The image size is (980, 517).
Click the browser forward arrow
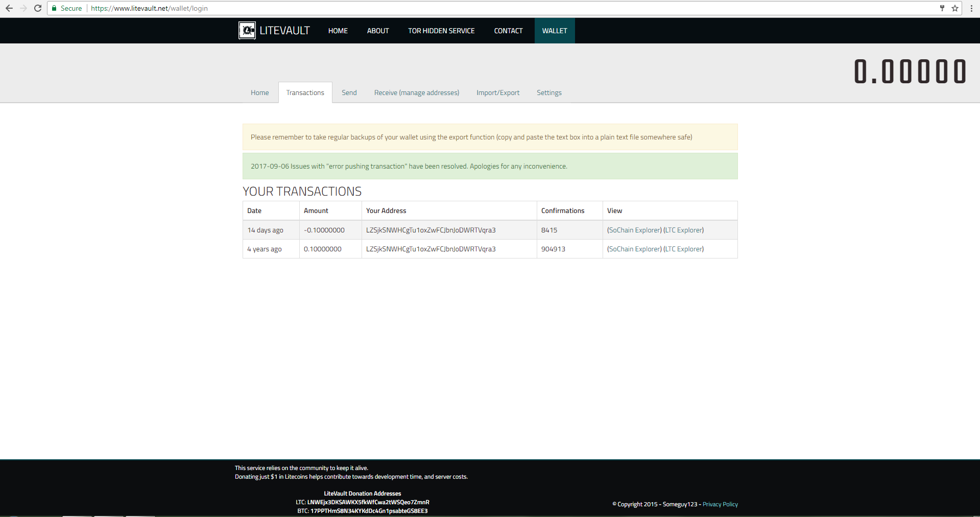pos(23,8)
